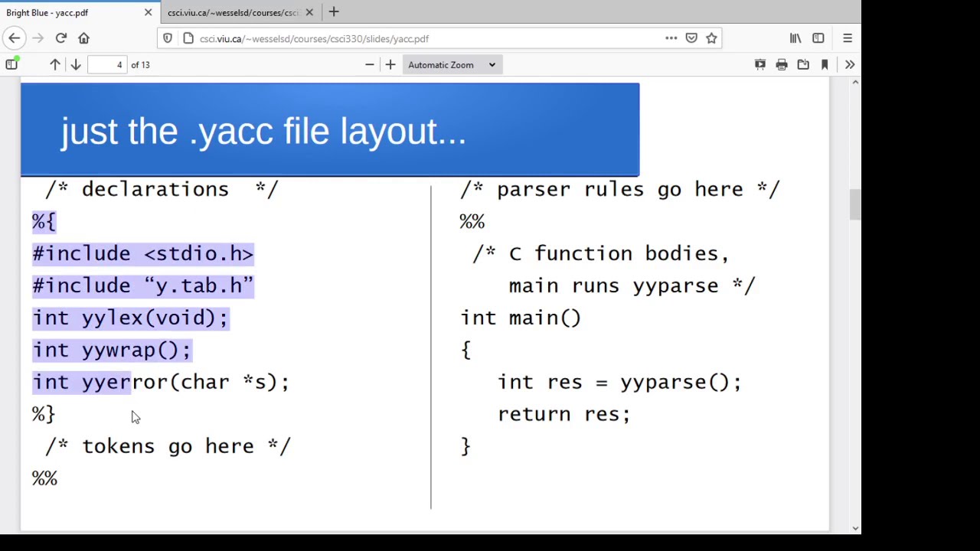Image resolution: width=980 pixels, height=551 pixels.
Task: Open the browser home page
Action: click(83, 38)
